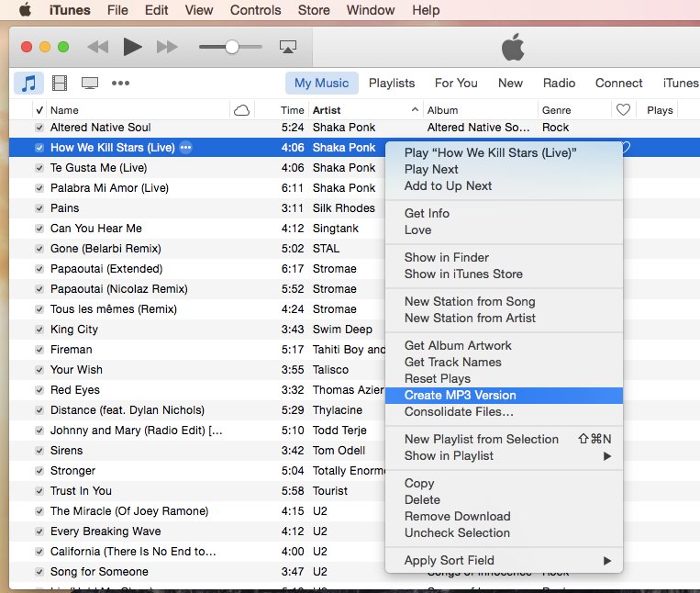
Task: Open the more media types ellipsis
Action: (120, 83)
